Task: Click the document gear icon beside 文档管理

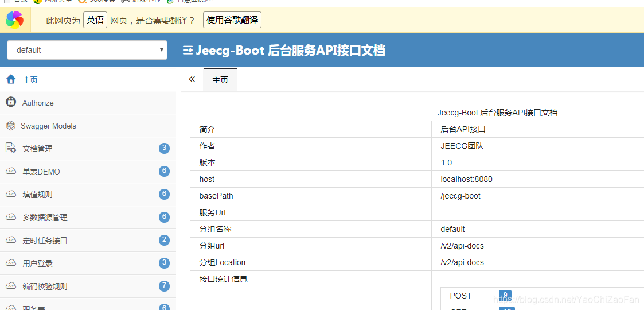Action: (11, 148)
